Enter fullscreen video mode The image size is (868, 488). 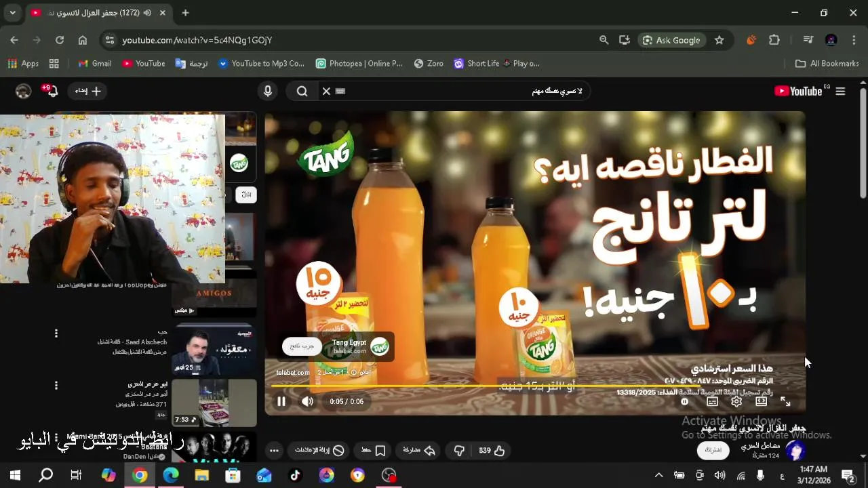785,401
